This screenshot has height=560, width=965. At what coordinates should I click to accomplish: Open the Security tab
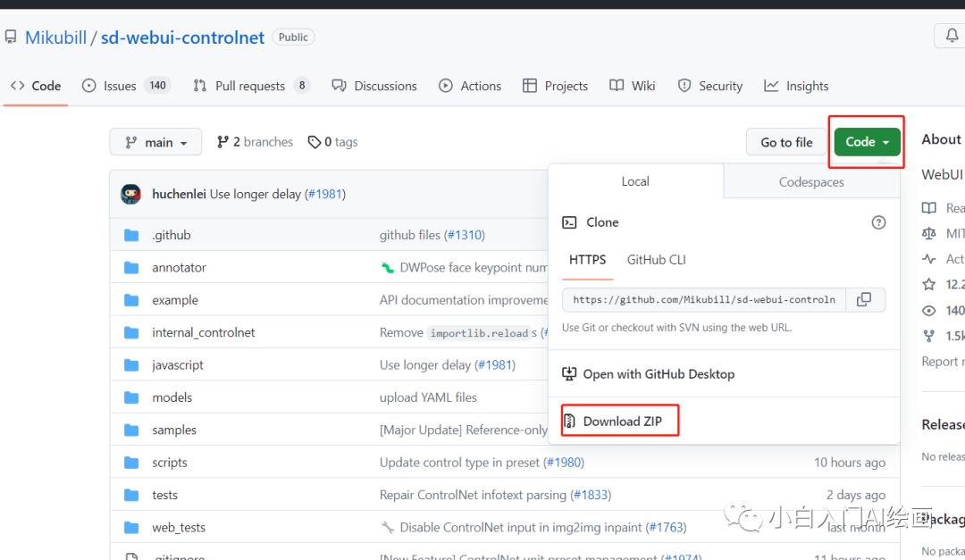(x=710, y=86)
